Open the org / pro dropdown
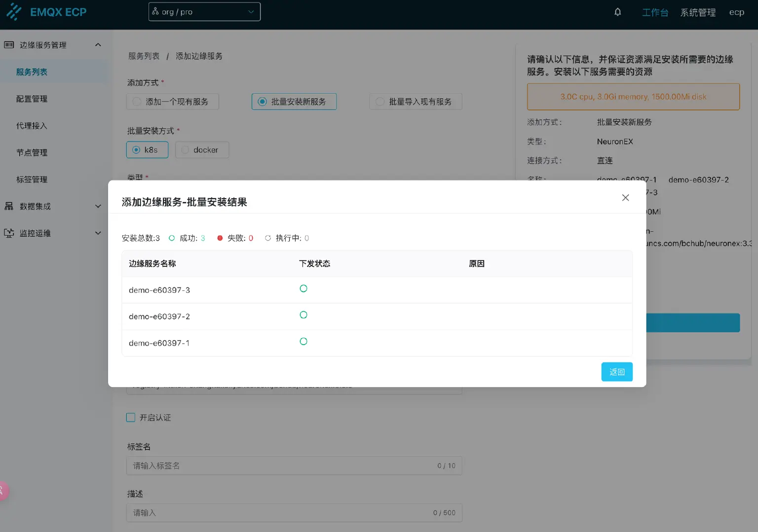 [204, 11]
